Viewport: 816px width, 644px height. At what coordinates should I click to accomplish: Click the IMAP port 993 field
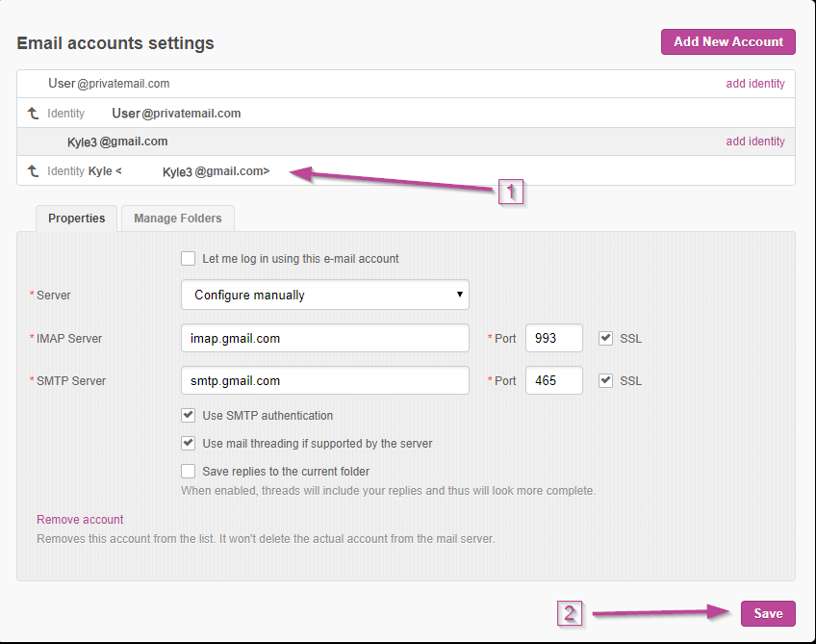[553, 339]
